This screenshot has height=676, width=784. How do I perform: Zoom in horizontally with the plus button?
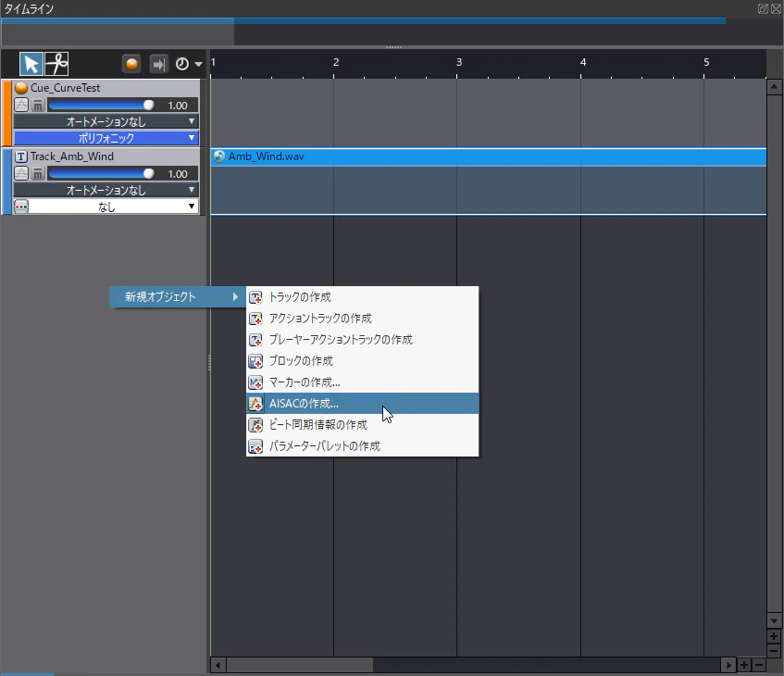(744, 665)
